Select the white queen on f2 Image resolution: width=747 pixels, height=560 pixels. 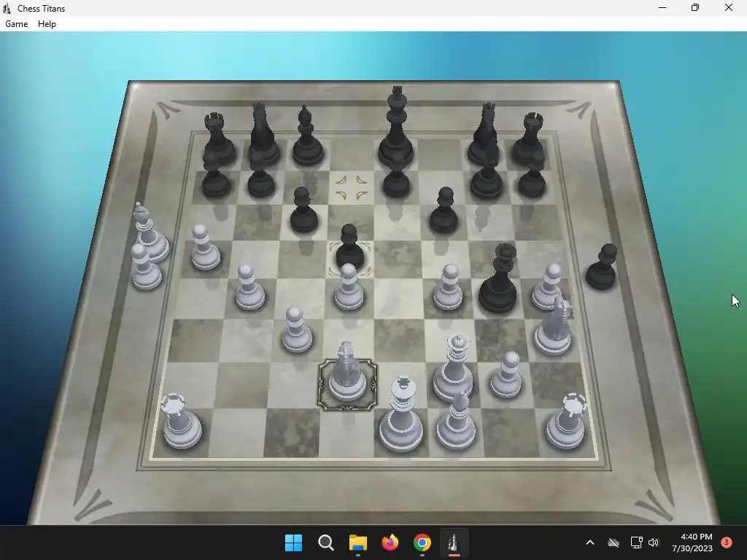coord(453,367)
